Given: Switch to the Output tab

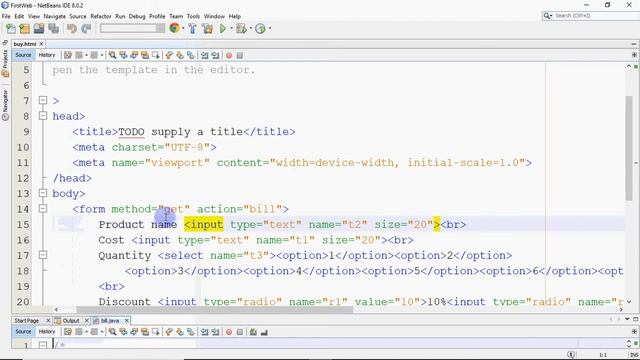Looking at the screenshot, I should (71, 321).
